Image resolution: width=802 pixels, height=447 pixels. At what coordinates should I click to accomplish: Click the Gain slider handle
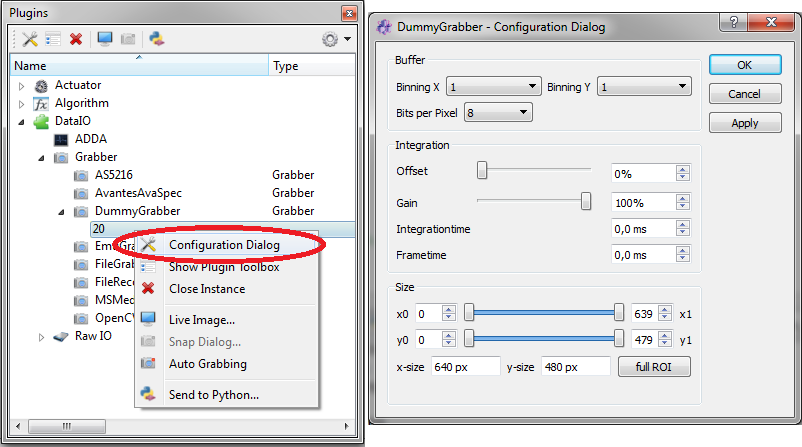pyautogui.click(x=586, y=201)
